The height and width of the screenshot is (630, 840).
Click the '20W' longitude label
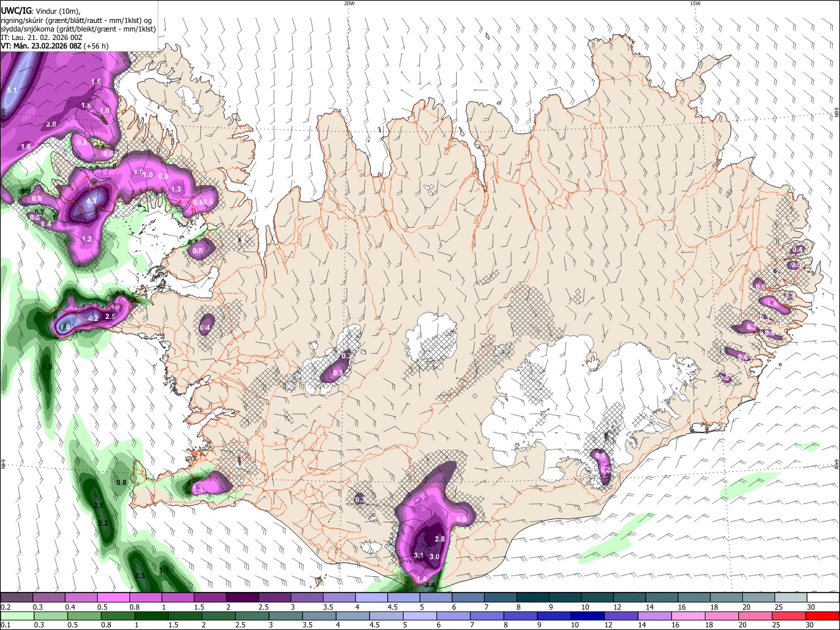click(x=349, y=3)
